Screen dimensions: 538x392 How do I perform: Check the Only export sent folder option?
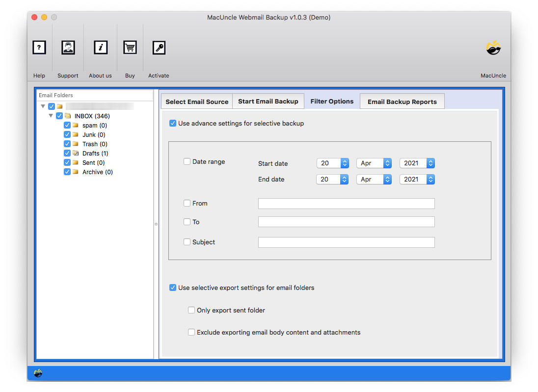point(191,310)
